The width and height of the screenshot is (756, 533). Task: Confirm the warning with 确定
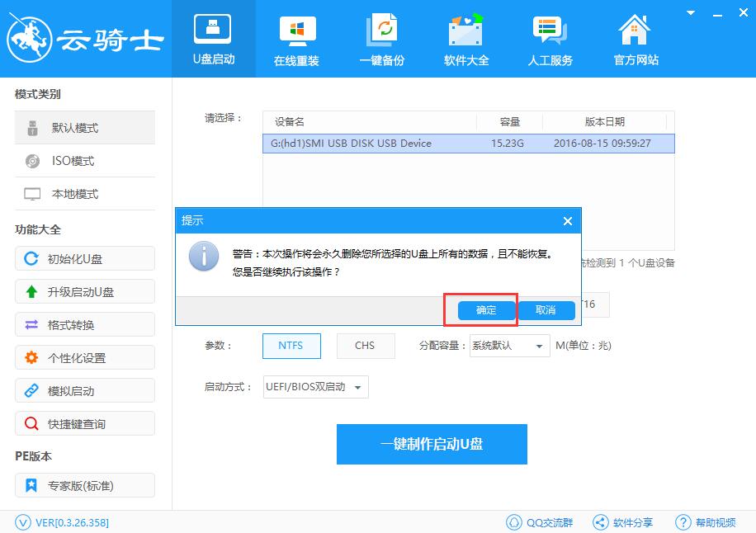coord(486,310)
